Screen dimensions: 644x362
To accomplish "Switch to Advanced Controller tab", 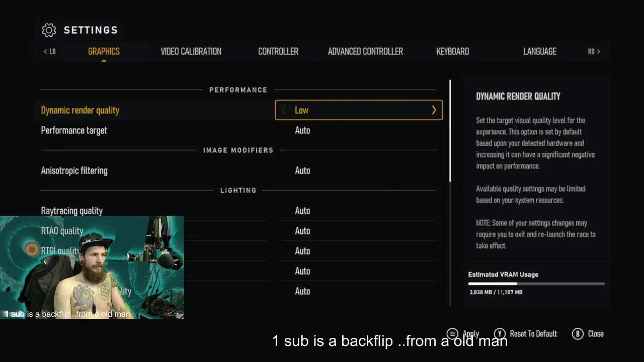I will coord(365,51).
